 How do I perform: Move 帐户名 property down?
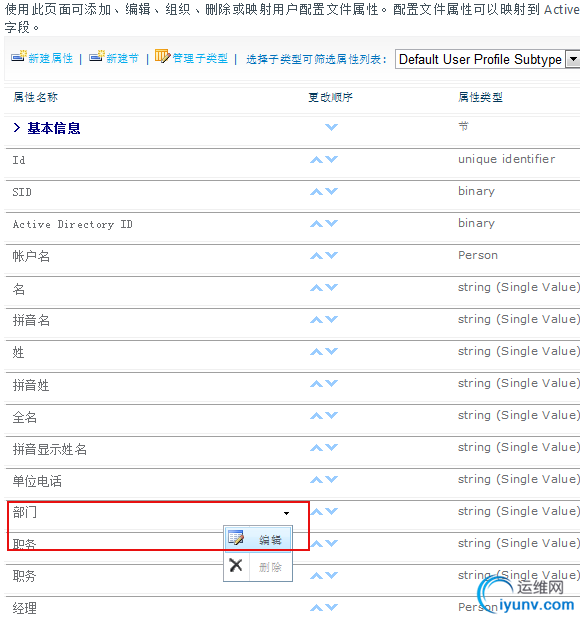[332, 255]
